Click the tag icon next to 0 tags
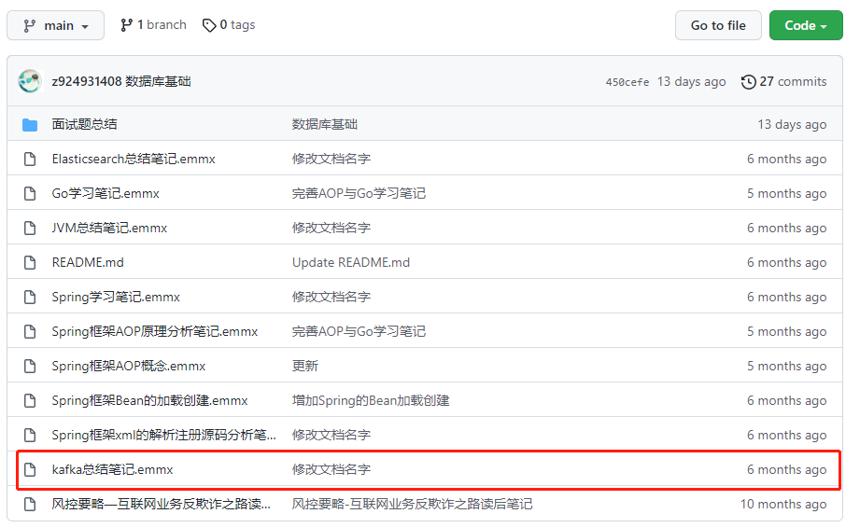This screenshot has height=528, width=860. (209, 25)
